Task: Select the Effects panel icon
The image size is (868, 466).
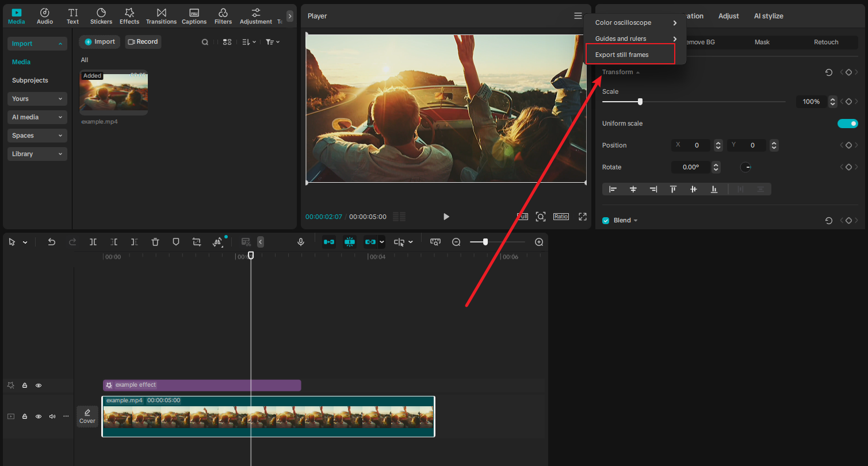Action: pyautogui.click(x=129, y=16)
